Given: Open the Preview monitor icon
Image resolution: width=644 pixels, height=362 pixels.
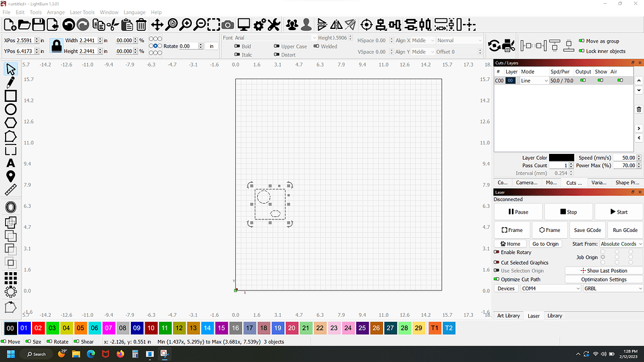Looking at the screenshot, I should point(243,25).
